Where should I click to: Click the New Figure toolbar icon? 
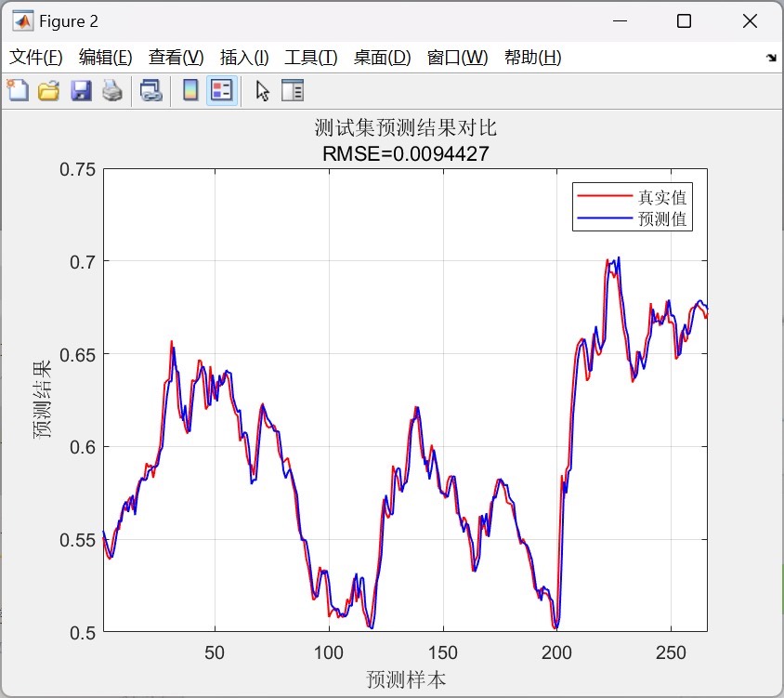pyautogui.click(x=18, y=90)
